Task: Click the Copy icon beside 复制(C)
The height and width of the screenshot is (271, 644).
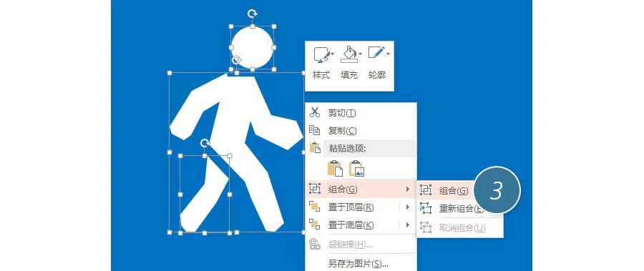Action: click(x=315, y=131)
